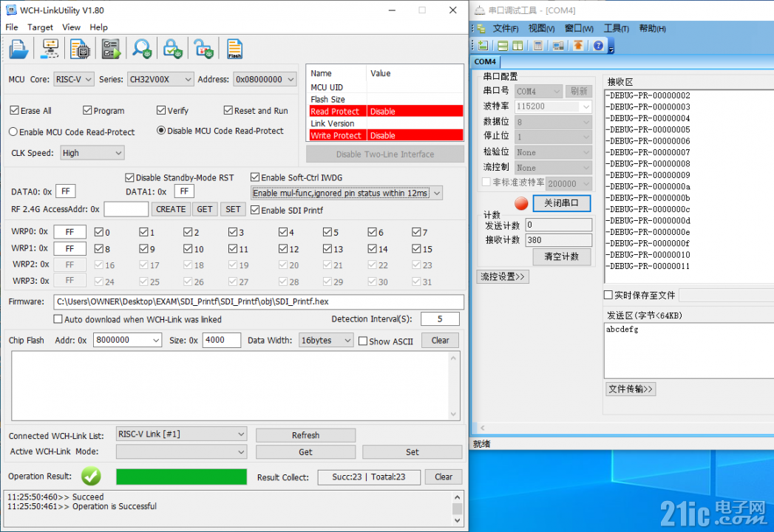Screen dimensions: 774x532
Task: Open firmware file via folder icon
Action: (18, 49)
